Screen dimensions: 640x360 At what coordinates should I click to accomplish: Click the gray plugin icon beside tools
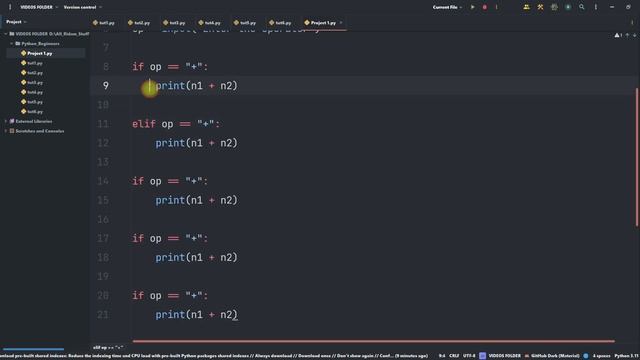tap(554, 7)
